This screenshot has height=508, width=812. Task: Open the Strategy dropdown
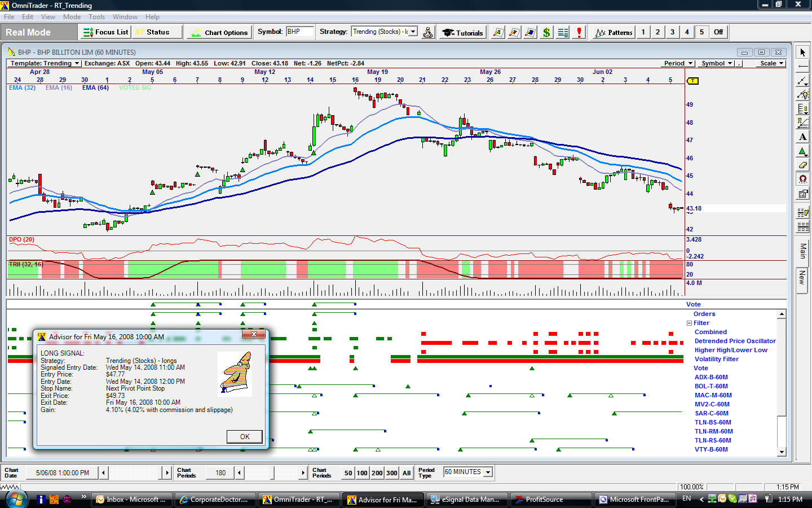413,32
